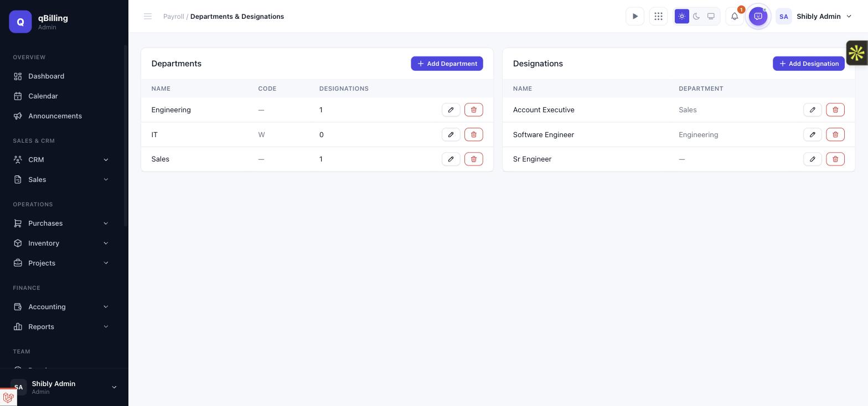Expand the Accounting sidebar menu

tap(61, 307)
